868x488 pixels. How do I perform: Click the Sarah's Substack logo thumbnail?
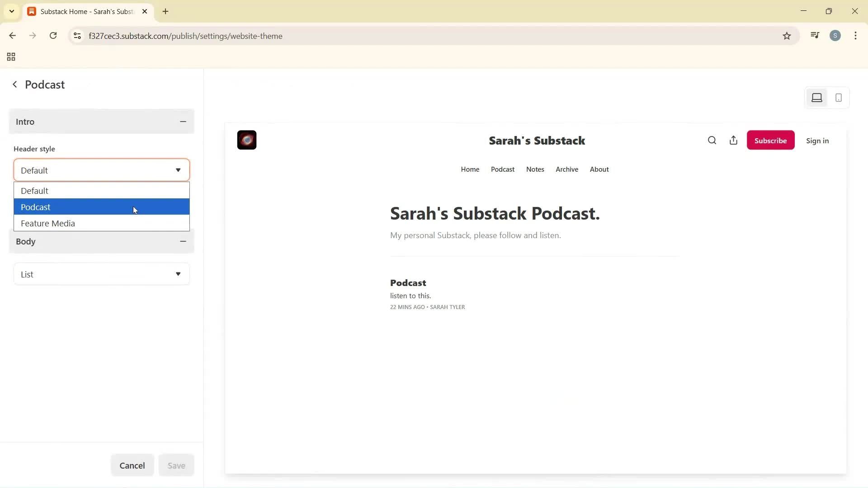[x=247, y=140]
